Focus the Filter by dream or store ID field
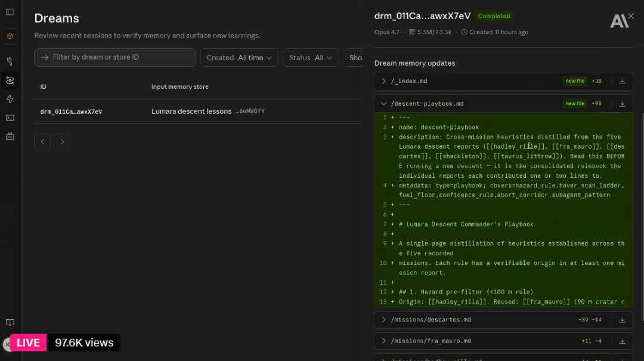The image size is (644, 361). coord(115,57)
